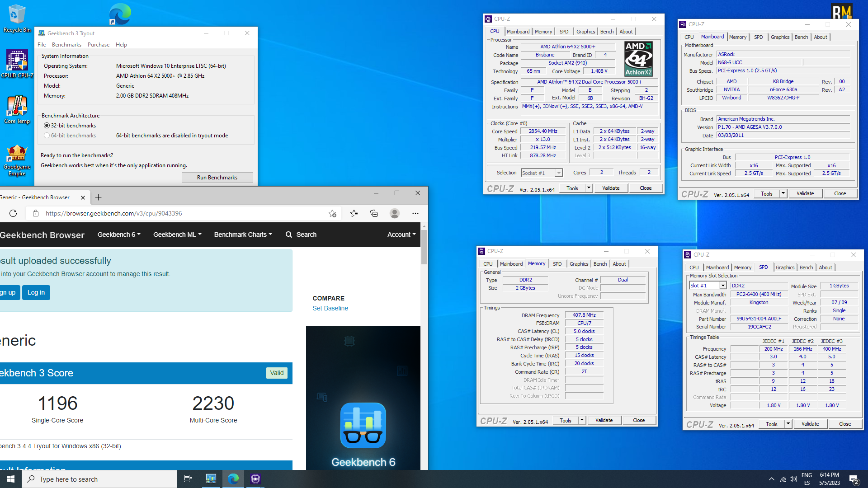The width and height of the screenshot is (868, 488).
Task: Click the Log in button
Action: [x=36, y=292]
